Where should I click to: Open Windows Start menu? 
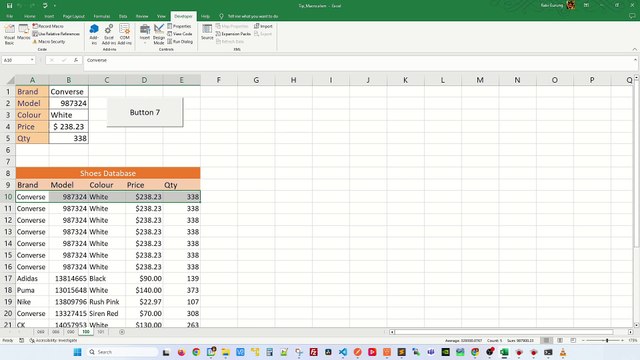(78, 352)
